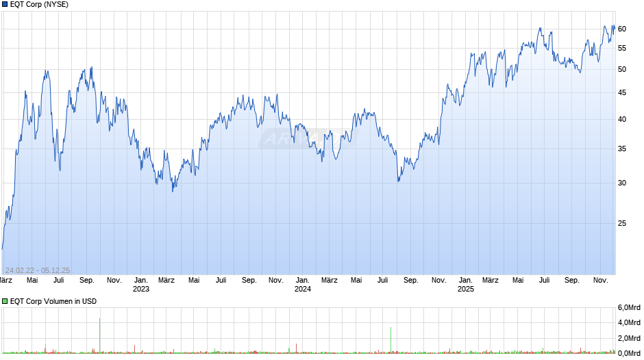
Task: Click the volume axis label 4,0Mrd
Action: (629, 323)
